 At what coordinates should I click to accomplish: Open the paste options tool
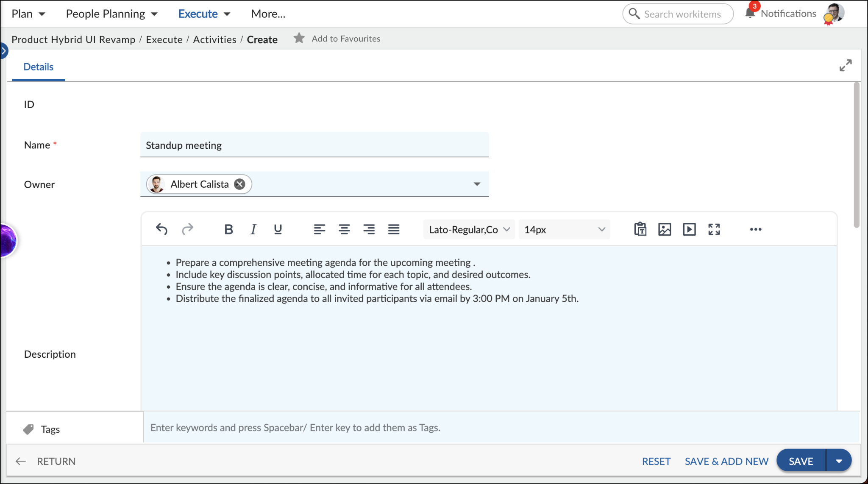(x=640, y=229)
